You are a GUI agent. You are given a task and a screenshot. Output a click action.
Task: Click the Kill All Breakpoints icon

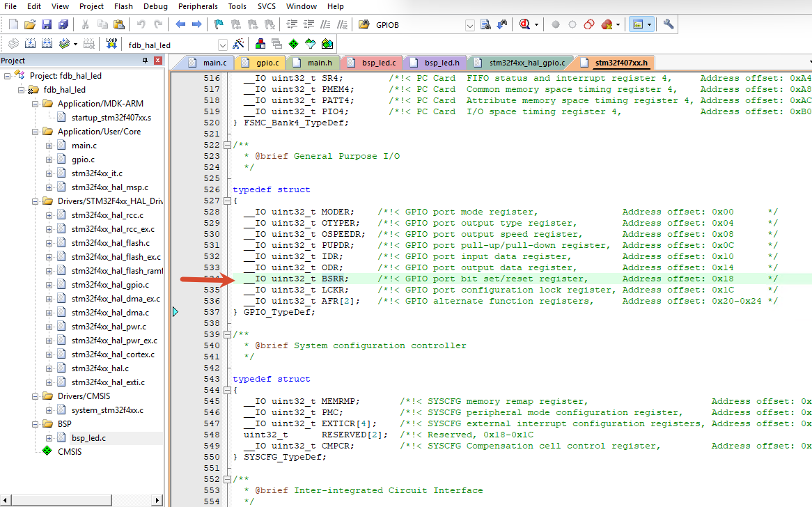[x=607, y=24]
